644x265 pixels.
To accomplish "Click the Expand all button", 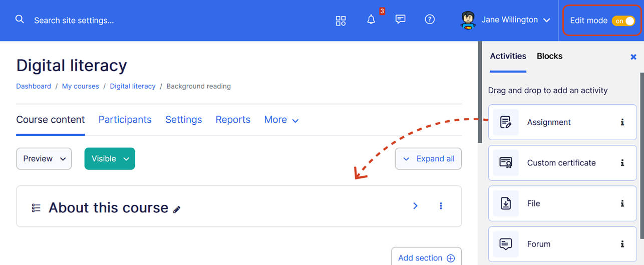I will click(x=429, y=159).
